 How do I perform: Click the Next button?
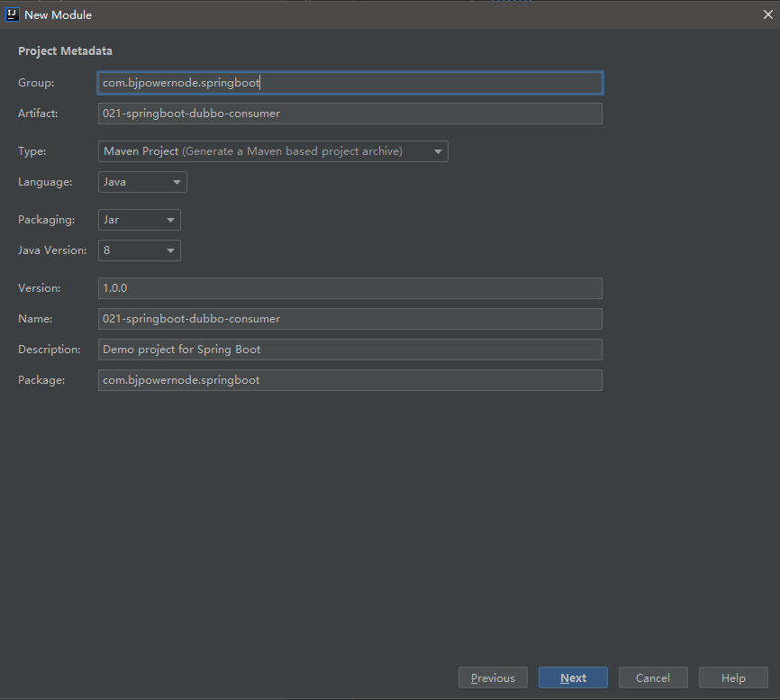point(573,677)
